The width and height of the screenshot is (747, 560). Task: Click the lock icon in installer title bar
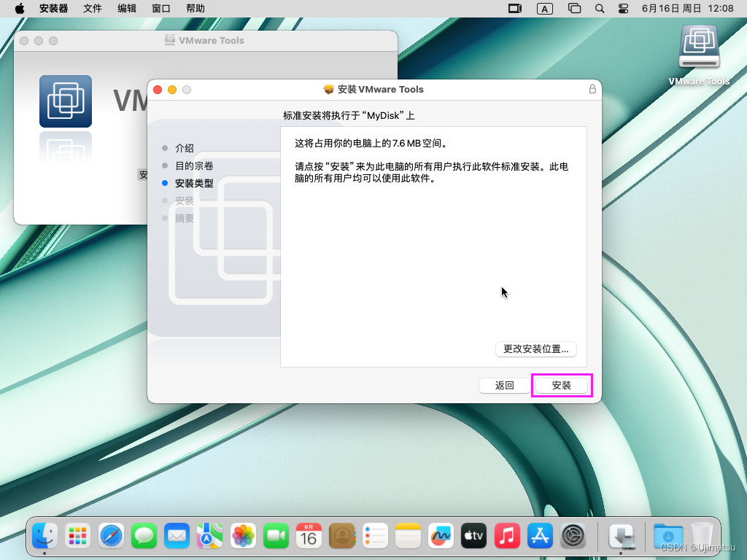tap(592, 89)
